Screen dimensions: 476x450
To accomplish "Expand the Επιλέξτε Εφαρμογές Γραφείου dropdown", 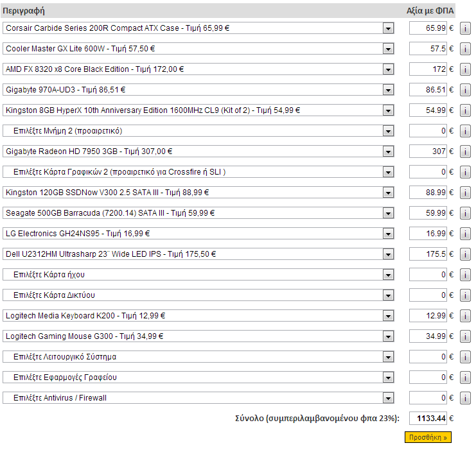I will (x=198, y=377).
